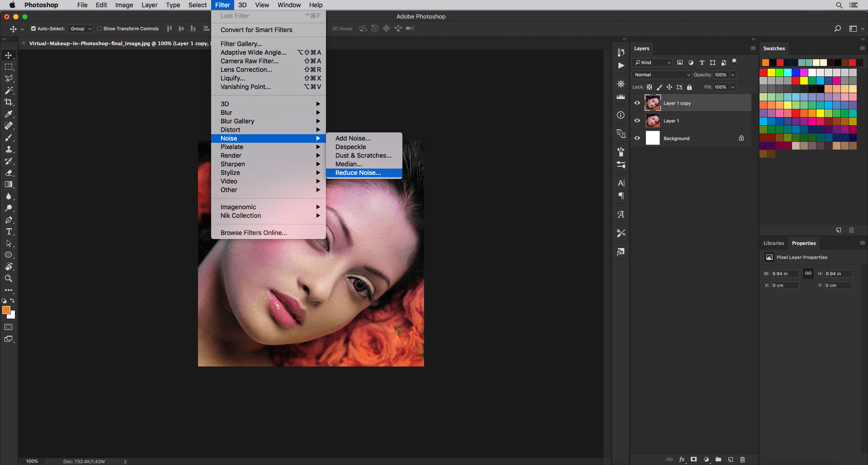Screen dimensions: 868x465
Task: Select the Eraser tool
Action: pyautogui.click(x=9, y=173)
